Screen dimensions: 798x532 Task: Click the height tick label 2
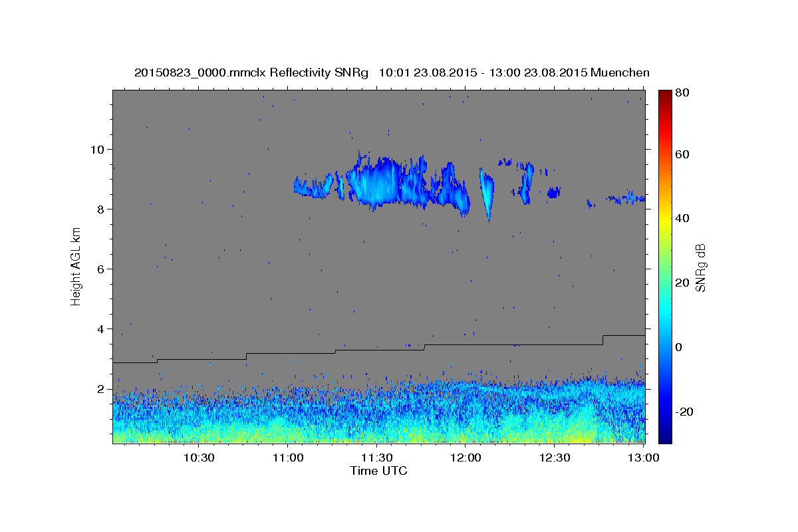(x=102, y=388)
